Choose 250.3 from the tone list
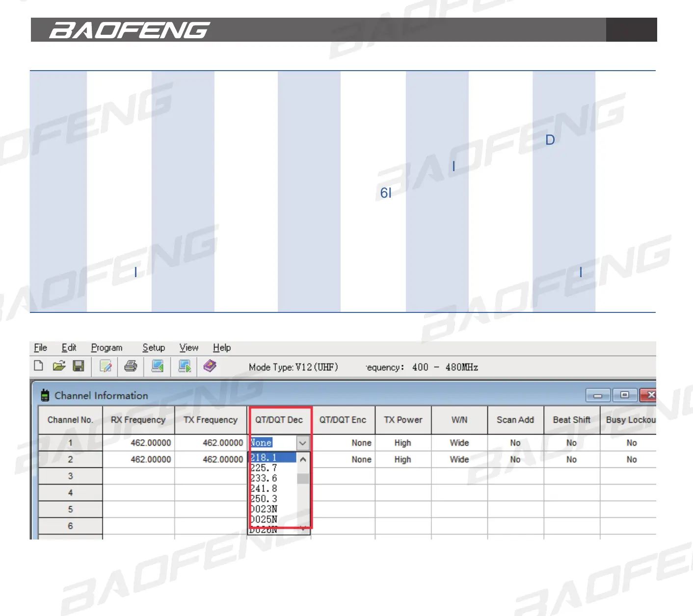Image resolution: width=693 pixels, height=616 pixels. point(273,499)
